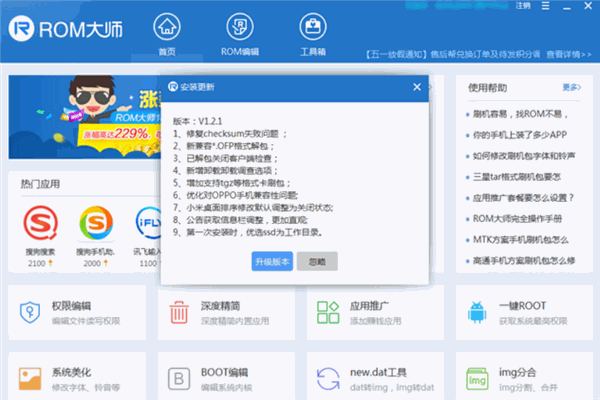Click the BOOT编辑 title text

tap(224, 372)
